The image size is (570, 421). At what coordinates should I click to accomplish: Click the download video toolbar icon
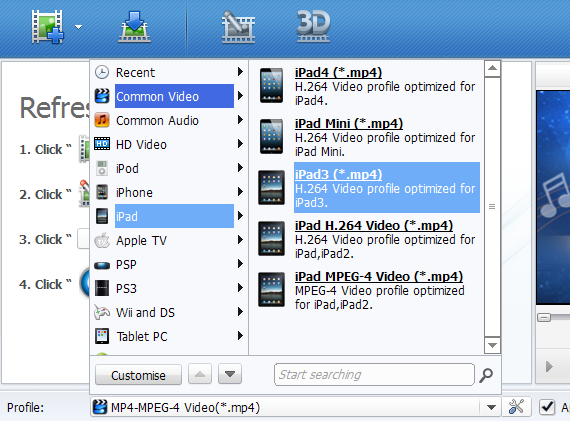134,27
